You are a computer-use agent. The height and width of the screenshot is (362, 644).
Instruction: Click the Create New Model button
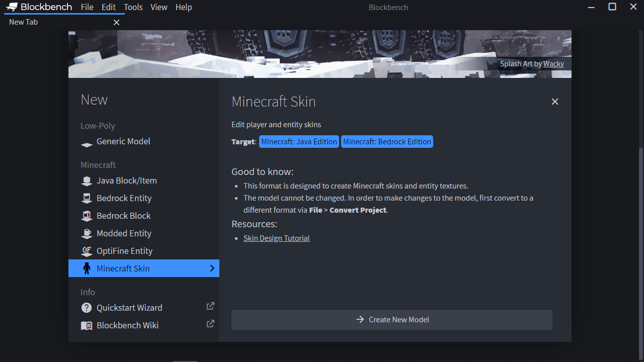tap(392, 320)
